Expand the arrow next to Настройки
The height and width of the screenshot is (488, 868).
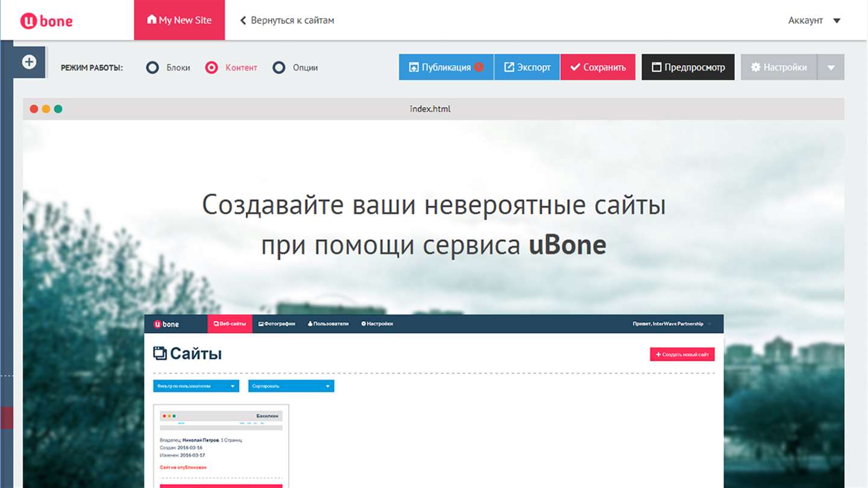pyautogui.click(x=831, y=67)
